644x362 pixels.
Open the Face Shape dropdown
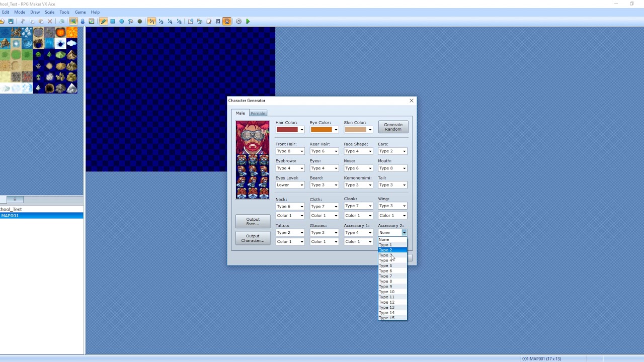[x=358, y=151]
